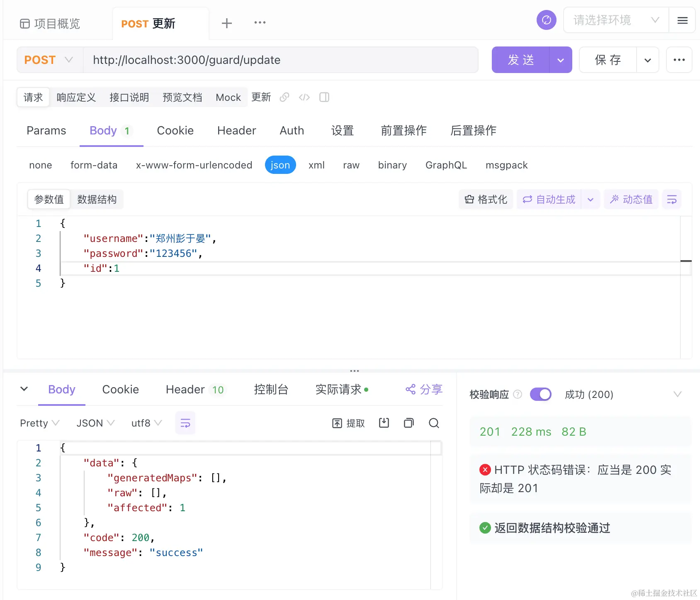Screen dimensions: 700x600
Task: Open the 实际请求 tab
Action: tap(342, 390)
